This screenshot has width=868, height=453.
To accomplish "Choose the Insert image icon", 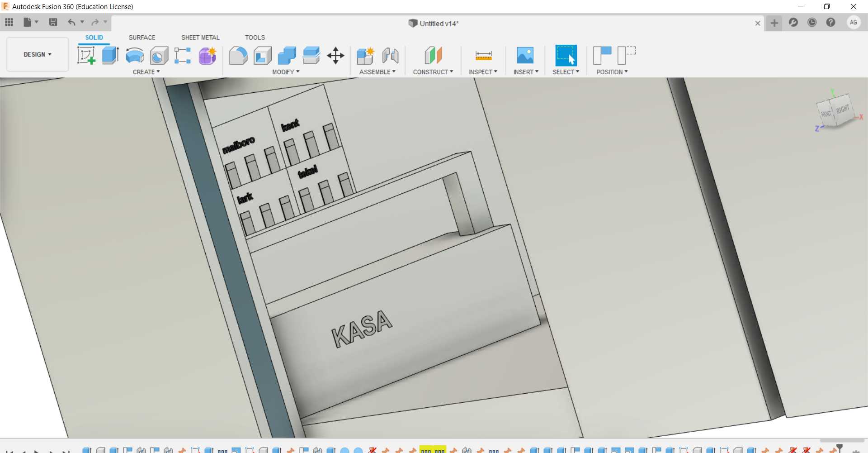I will click(x=525, y=56).
